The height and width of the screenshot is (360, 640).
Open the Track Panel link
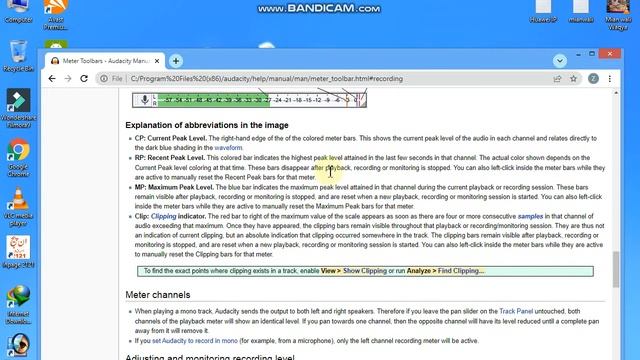(516, 311)
